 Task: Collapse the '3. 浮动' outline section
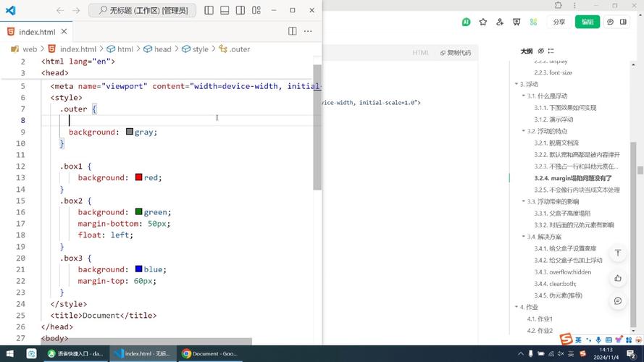514,85
